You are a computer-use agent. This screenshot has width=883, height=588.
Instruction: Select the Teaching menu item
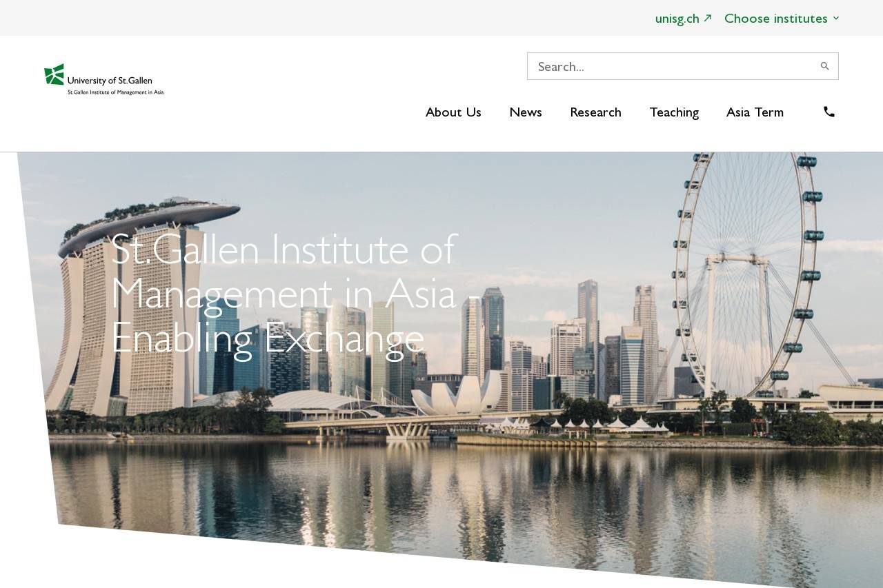tap(674, 112)
